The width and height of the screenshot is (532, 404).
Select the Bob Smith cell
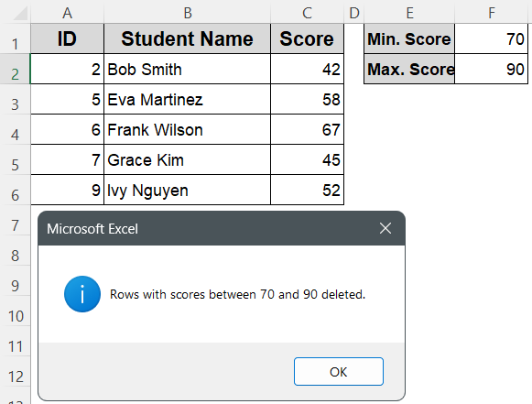click(188, 69)
